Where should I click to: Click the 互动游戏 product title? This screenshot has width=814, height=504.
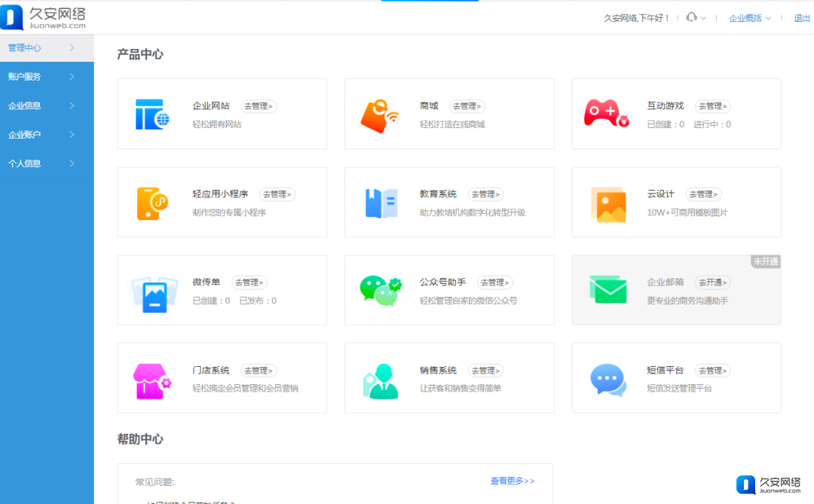[x=666, y=106]
